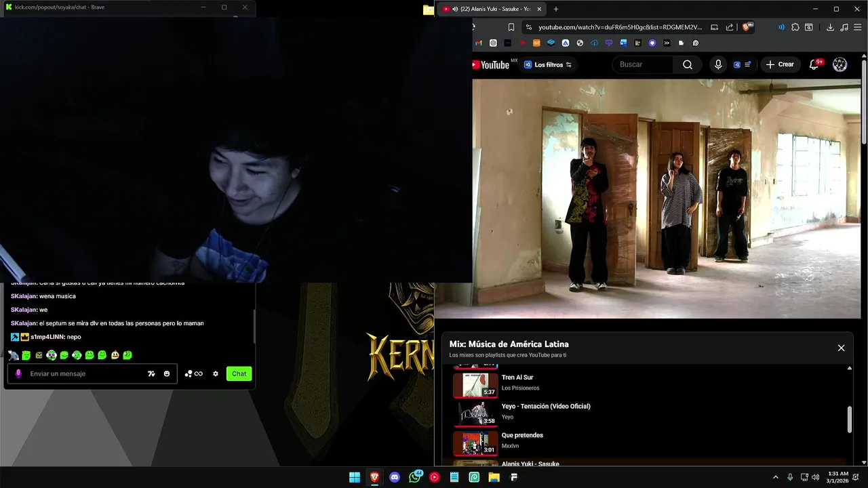Click the green Chat send button
868x488 pixels.
[x=239, y=373]
